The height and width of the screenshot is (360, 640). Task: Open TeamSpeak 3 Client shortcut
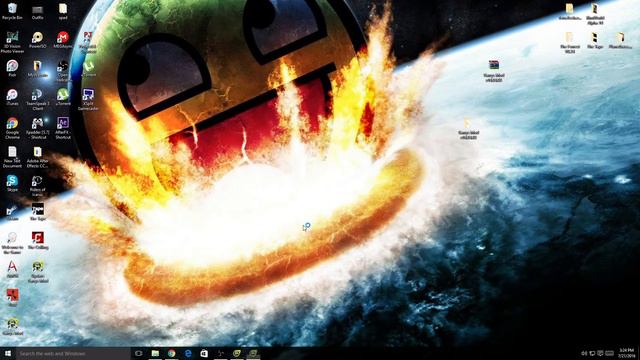pos(37,100)
